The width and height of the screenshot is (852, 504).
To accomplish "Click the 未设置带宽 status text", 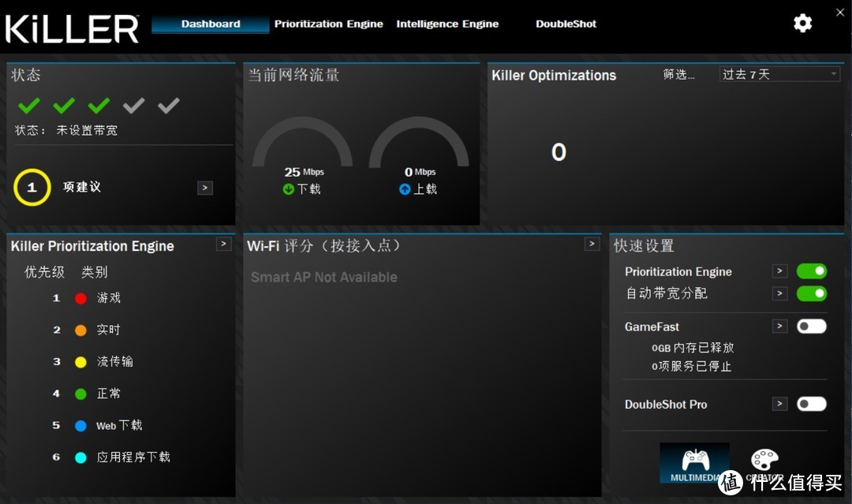I will click(x=87, y=130).
